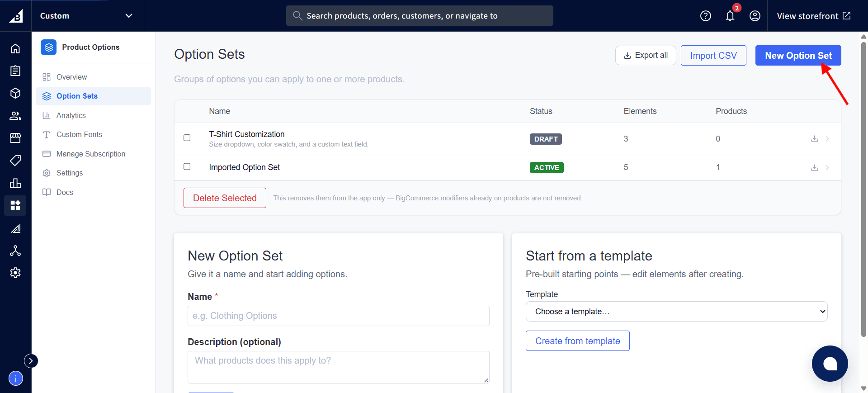Viewport: 868px width, 393px height.
Task: Go to Overview in app menu
Action: click(x=94, y=77)
